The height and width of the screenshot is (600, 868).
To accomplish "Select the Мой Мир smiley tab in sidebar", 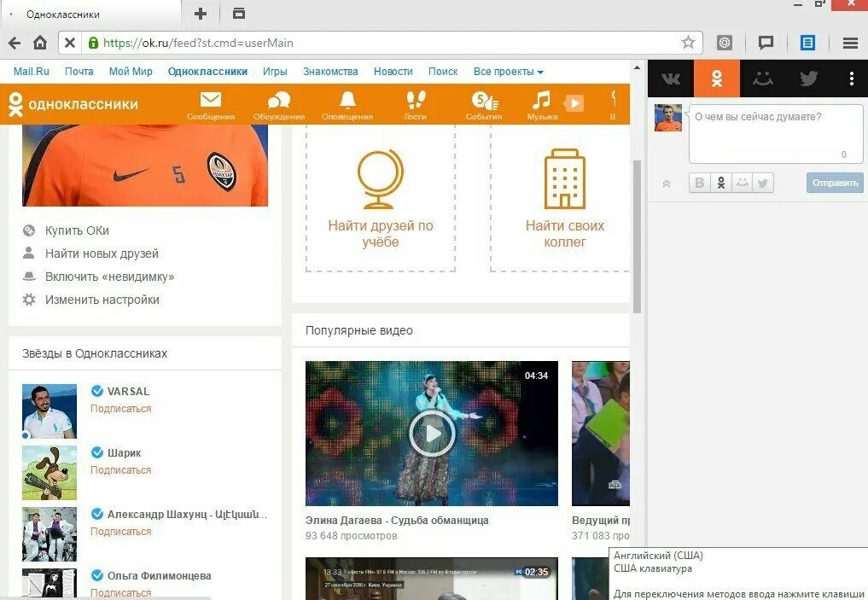I will coord(763,79).
